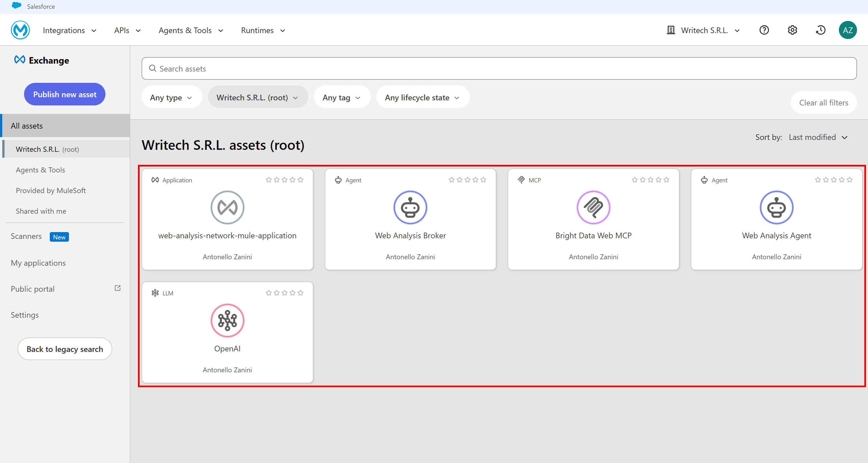Open Settings in Exchange sidebar
Image resolution: width=868 pixels, height=463 pixels.
[25, 315]
